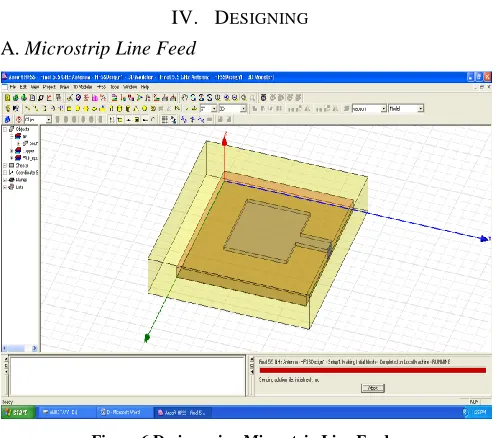Collapse the Objects tree node
The height and width of the screenshot is (438, 496).
point(5,129)
